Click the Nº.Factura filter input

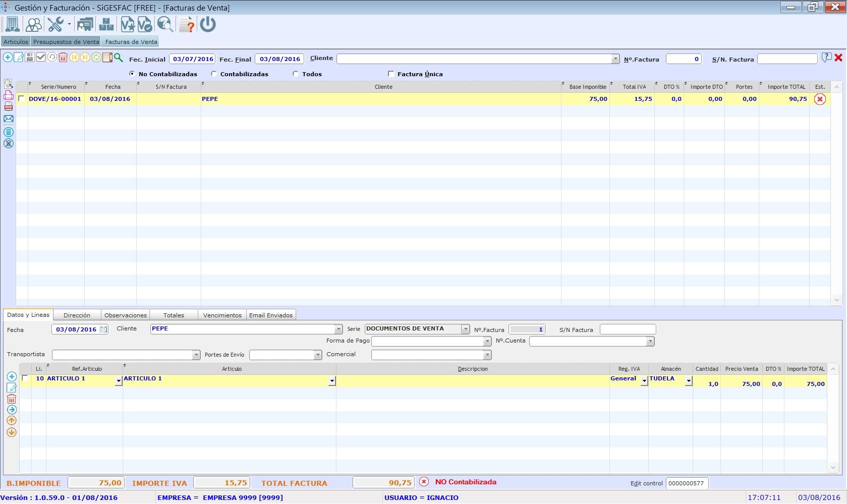(x=684, y=59)
